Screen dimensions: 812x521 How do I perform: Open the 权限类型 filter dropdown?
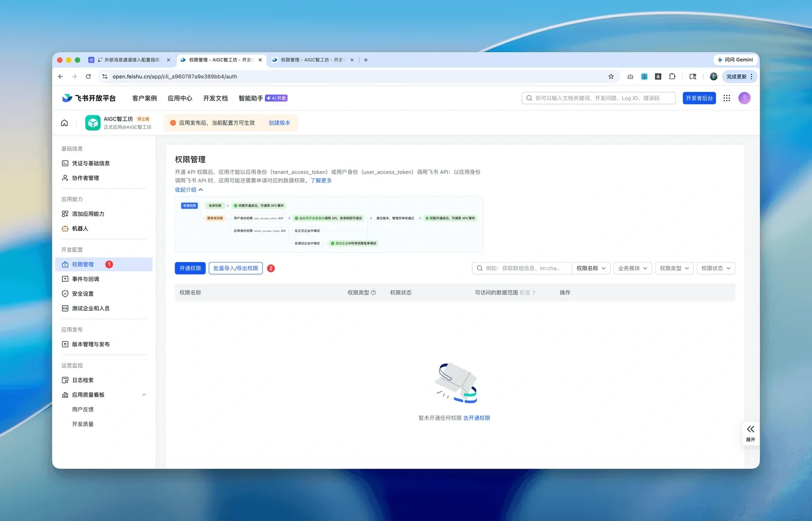[x=674, y=268]
